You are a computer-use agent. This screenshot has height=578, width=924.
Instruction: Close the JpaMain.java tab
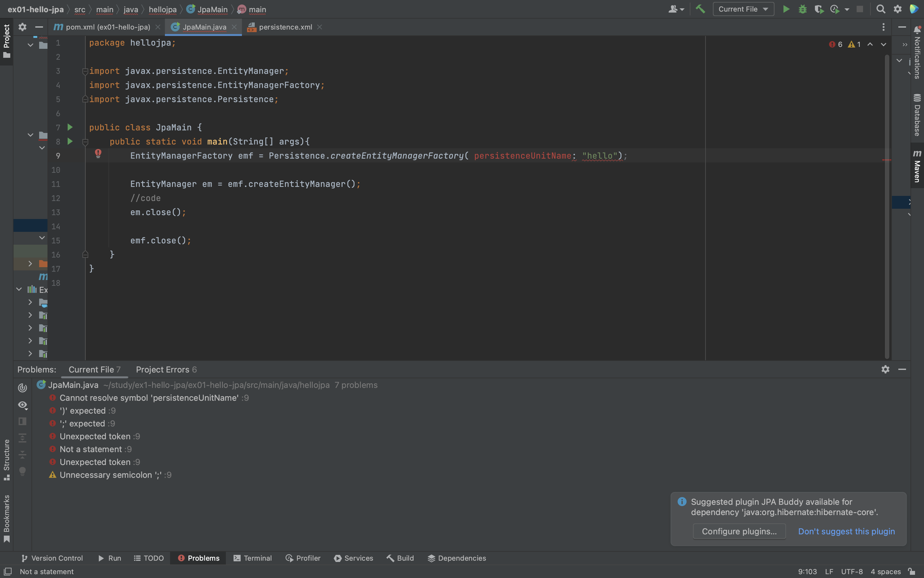pyautogui.click(x=234, y=27)
